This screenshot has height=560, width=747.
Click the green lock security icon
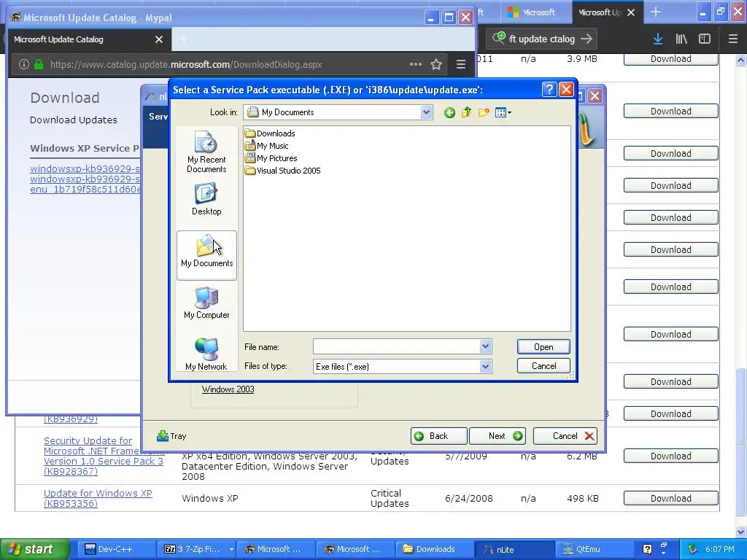click(x=39, y=64)
